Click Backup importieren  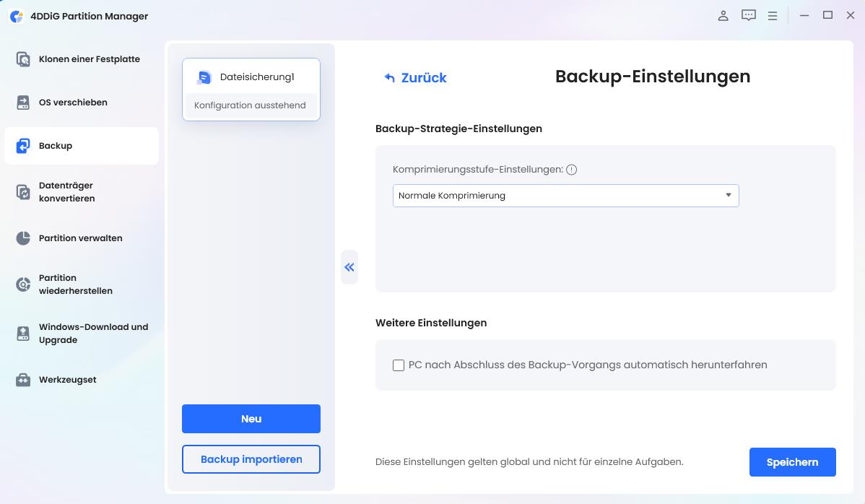click(251, 459)
